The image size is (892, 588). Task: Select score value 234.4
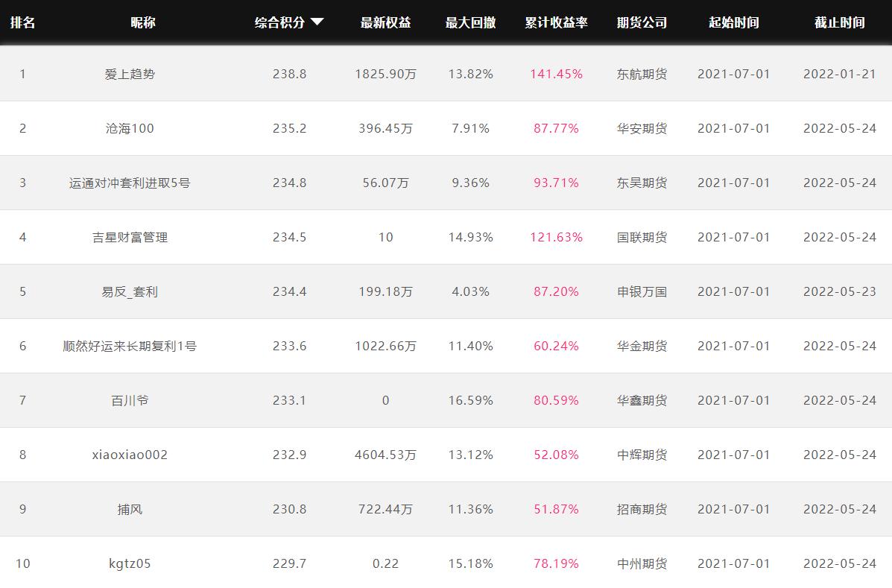coord(290,291)
